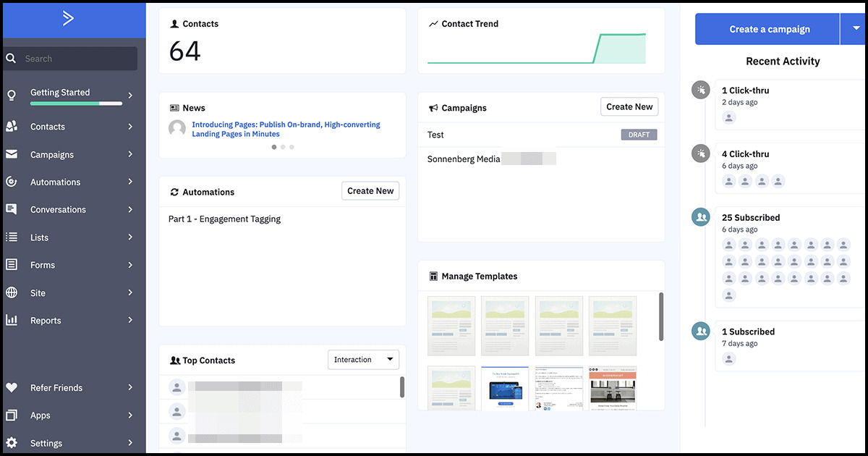Open Reports using its bar-chart icon

(10, 320)
